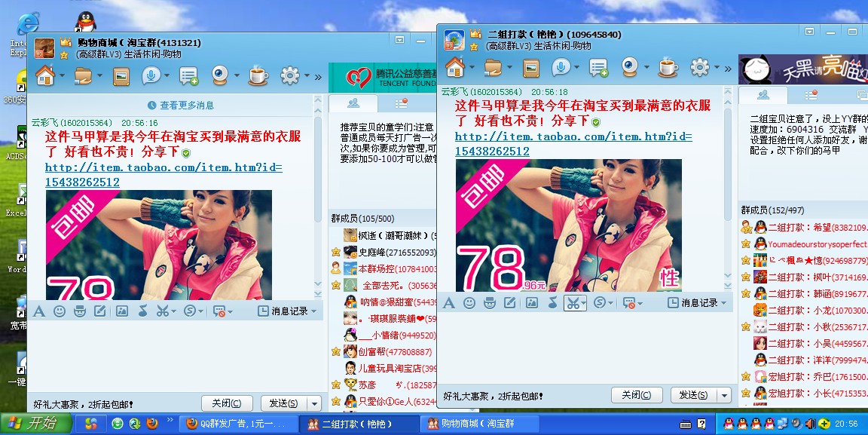
Task: Open the group space home icon
Action: 44,75
